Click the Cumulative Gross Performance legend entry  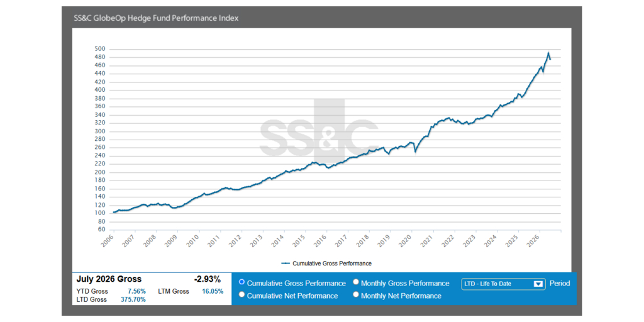pyautogui.click(x=326, y=264)
